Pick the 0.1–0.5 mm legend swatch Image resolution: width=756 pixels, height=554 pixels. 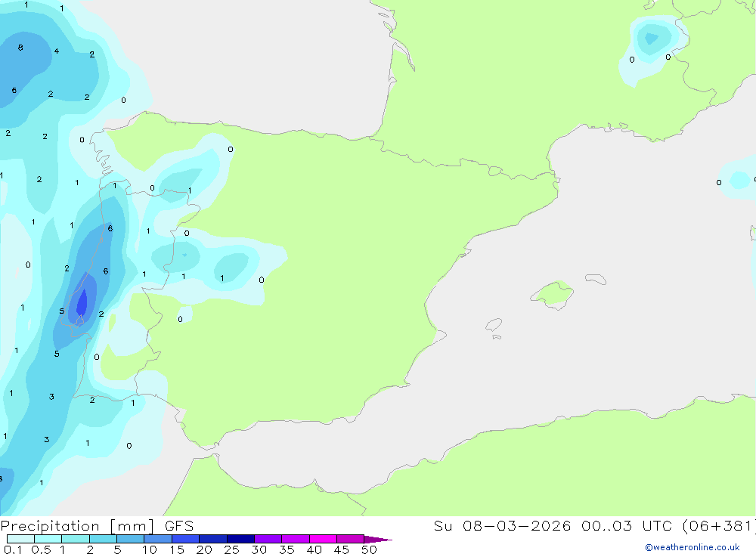click(x=20, y=539)
